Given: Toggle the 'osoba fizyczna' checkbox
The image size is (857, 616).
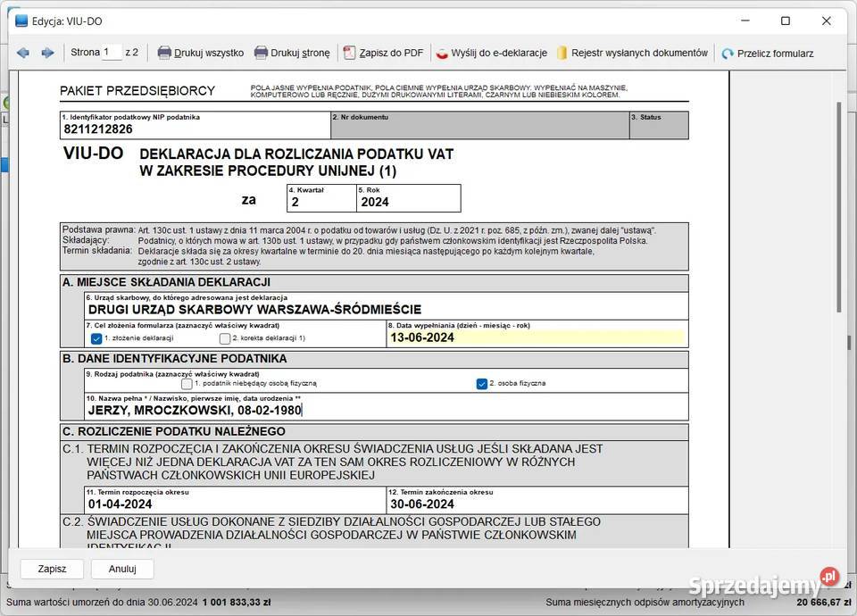Looking at the screenshot, I should point(482,384).
